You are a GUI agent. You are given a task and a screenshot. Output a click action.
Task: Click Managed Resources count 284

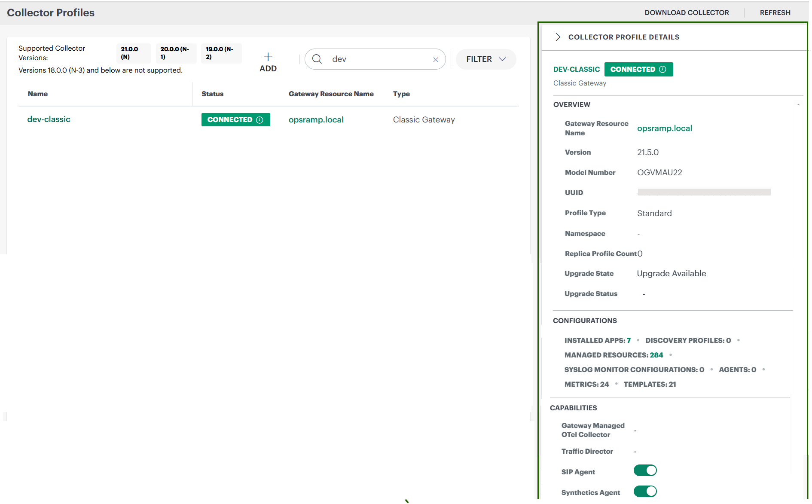656,355
